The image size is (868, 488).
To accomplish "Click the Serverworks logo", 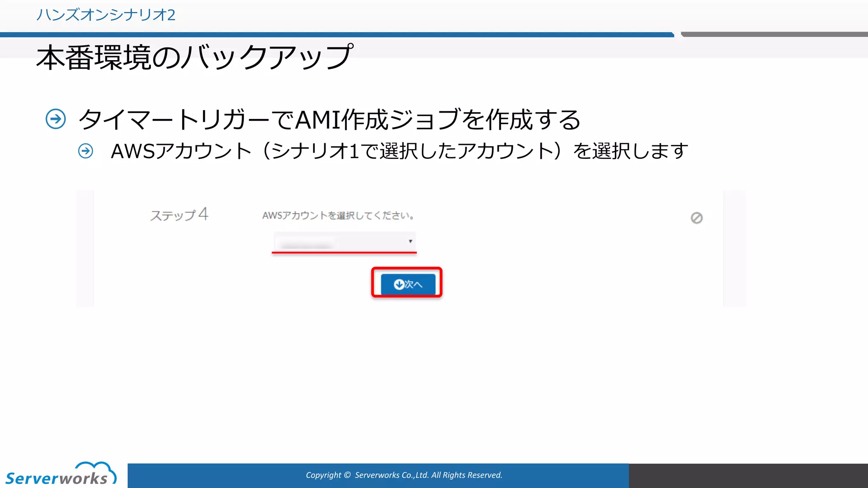I will pyautogui.click(x=61, y=474).
